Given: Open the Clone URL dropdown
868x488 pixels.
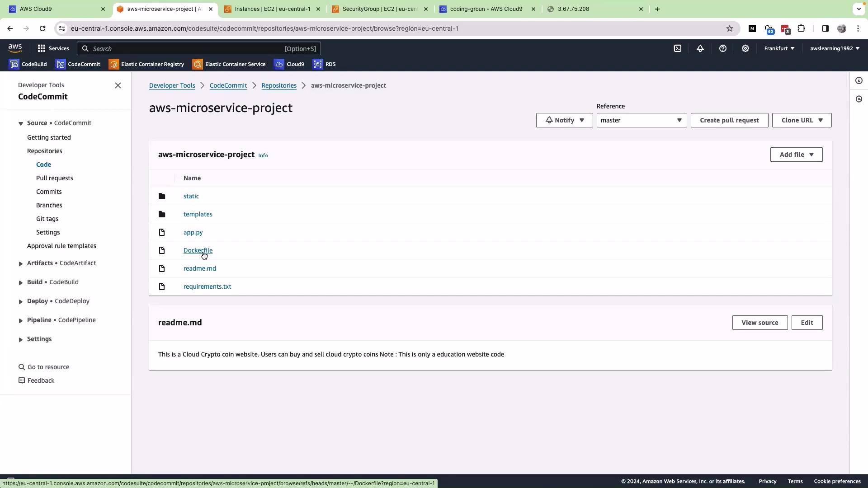Looking at the screenshot, I should 802,120.
